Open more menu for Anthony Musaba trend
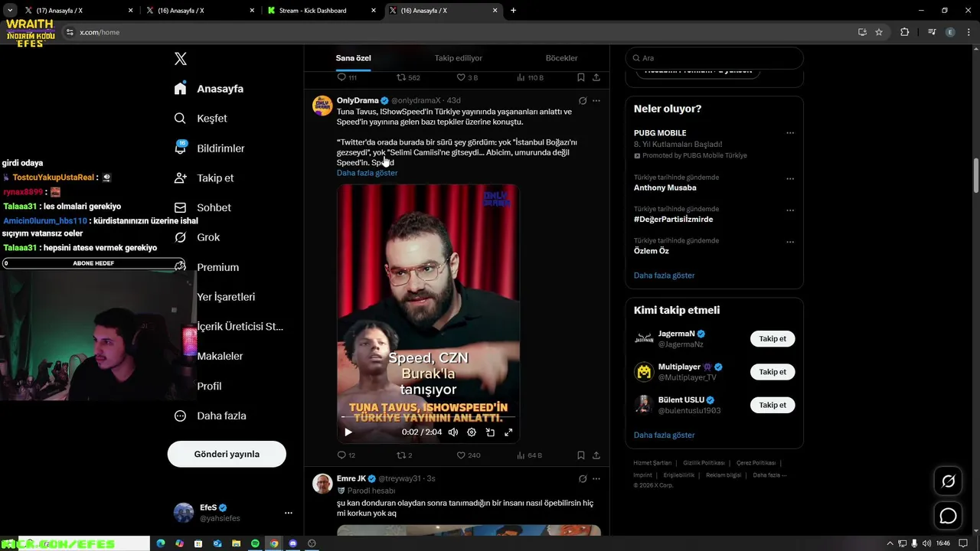The height and width of the screenshot is (551, 980). [x=790, y=178]
